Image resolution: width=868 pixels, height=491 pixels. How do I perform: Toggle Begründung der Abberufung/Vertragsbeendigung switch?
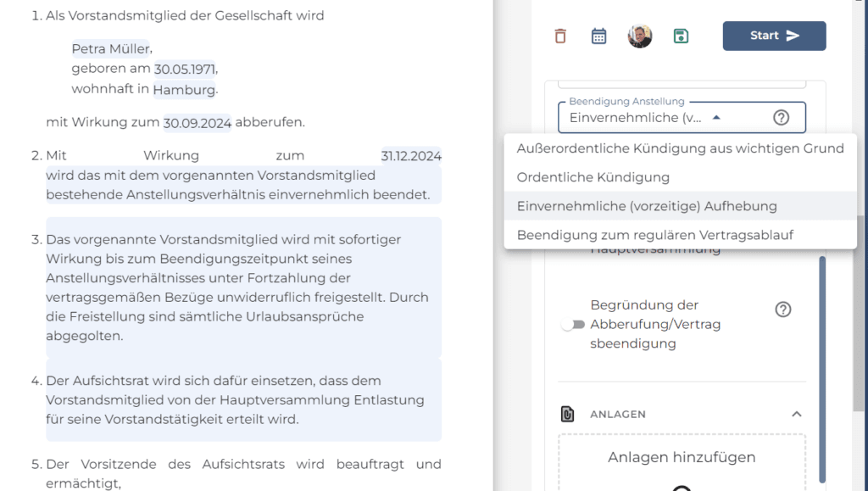[572, 325]
